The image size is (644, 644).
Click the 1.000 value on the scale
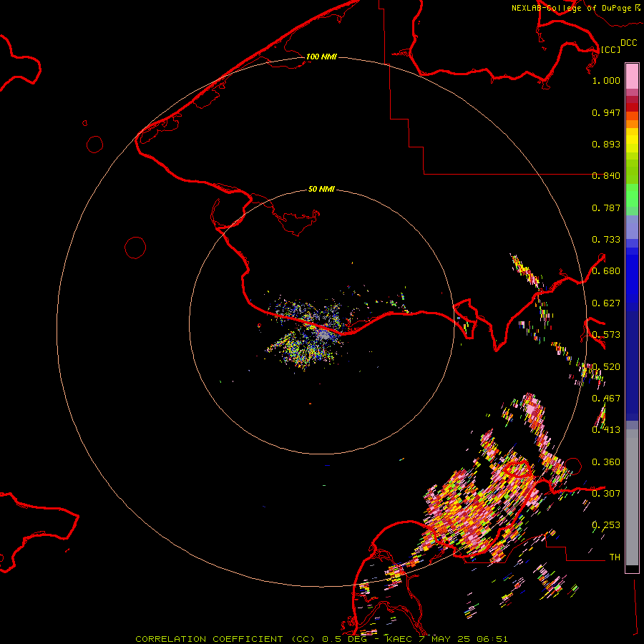pyautogui.click(x=606, y=80)
